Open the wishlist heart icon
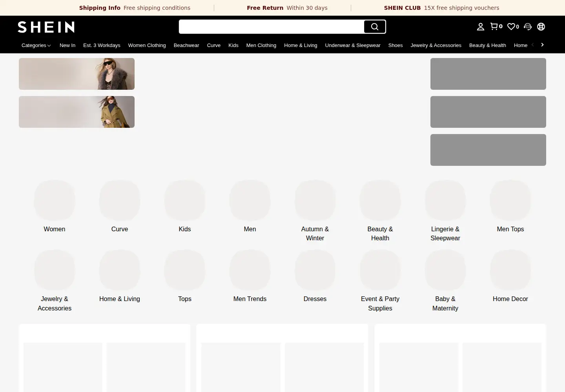The width and height of the screenshot is (565, 392). tap(513, 26)
